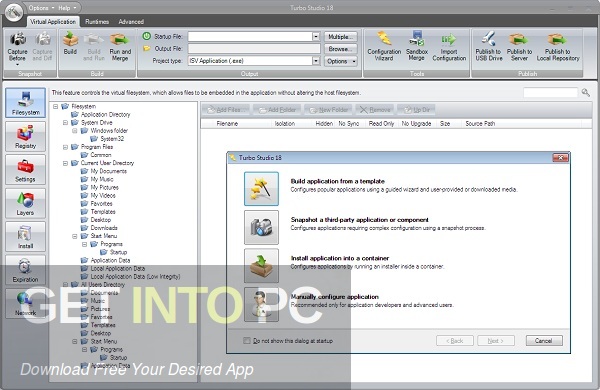Click the Turbo Studio application orb button
Viewport: 600px width, 390px height.
(14, 12)
